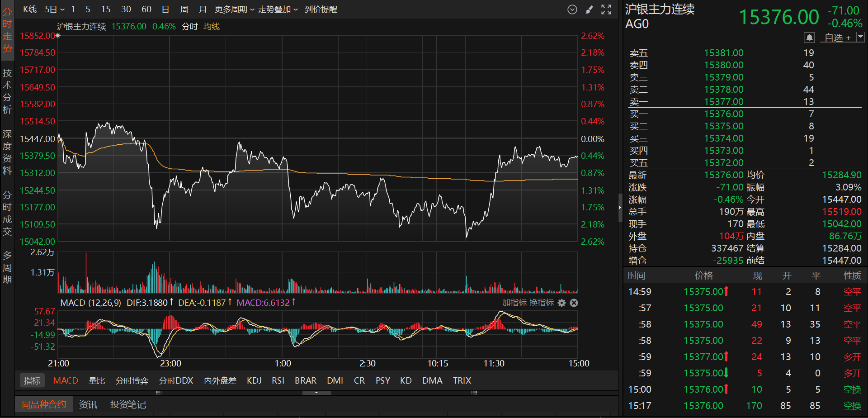Close the MACD indicator panel
The image size is (868, 418).
click(574, 303)
